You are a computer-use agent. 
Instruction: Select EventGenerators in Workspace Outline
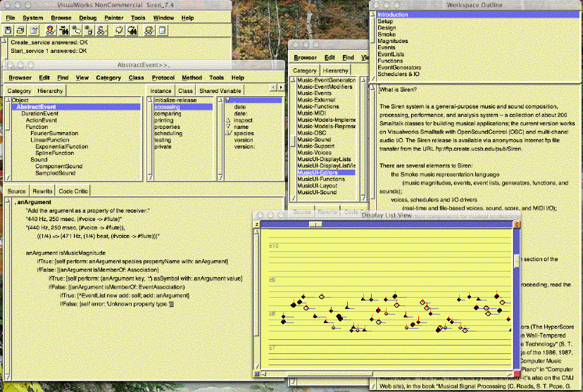(399, 67)
